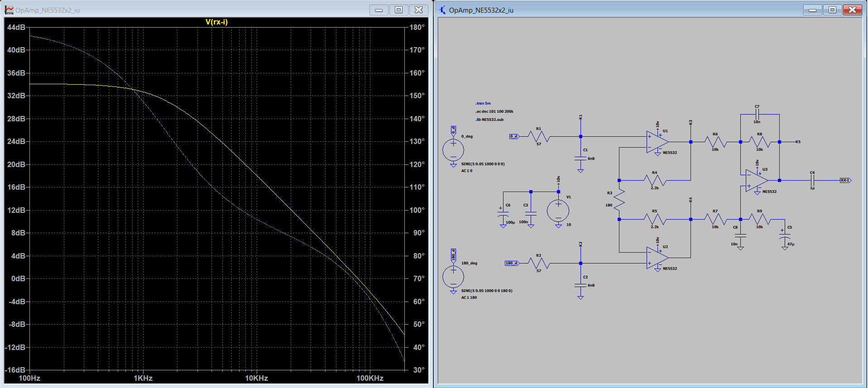Click the .lib NE5532.sub directive

489,120
